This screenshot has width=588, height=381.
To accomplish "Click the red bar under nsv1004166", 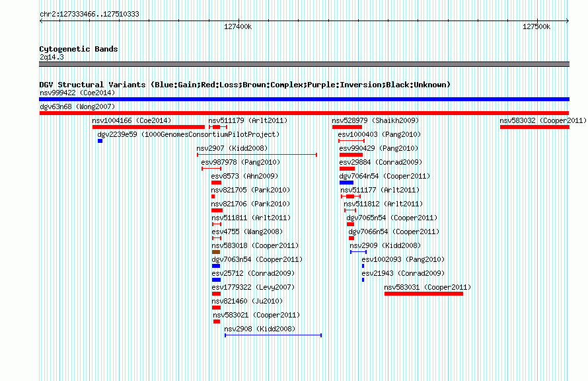I will (149, 127).
